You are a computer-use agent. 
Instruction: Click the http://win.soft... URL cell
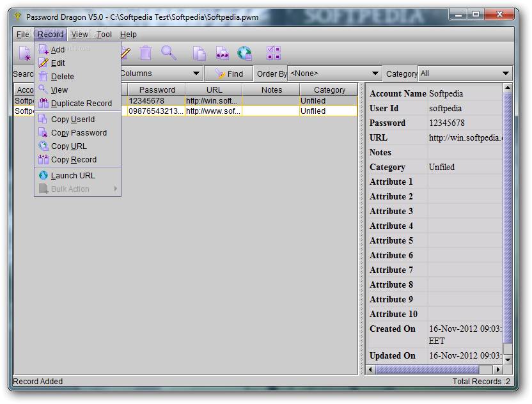click(x=214, y=101)
